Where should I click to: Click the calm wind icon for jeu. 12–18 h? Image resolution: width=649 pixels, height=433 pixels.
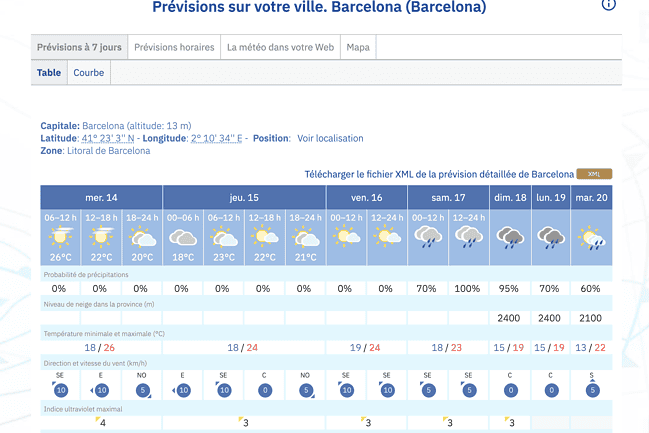click(x=265, y=390)
